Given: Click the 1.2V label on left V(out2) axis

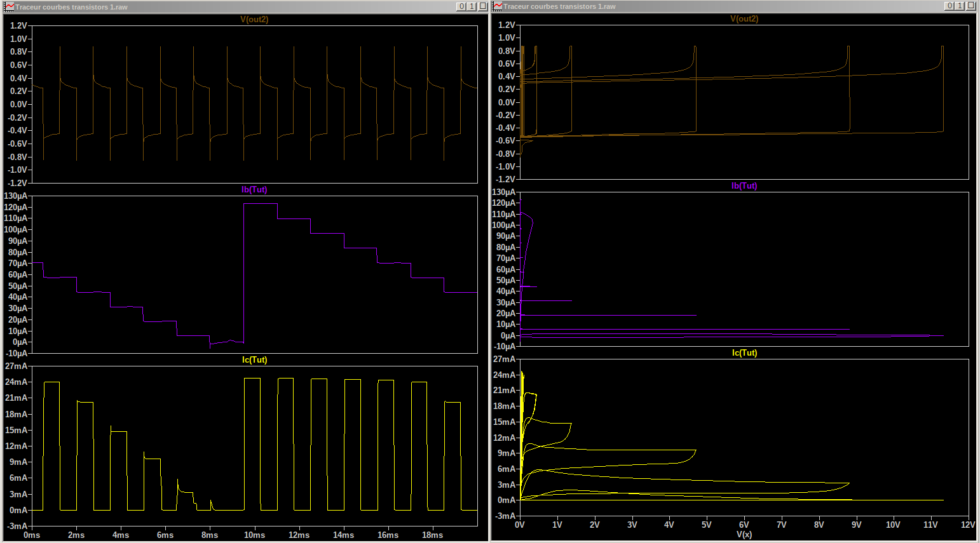Looking at the screenshot, I should pyautogui.click(x=18, y=26).
